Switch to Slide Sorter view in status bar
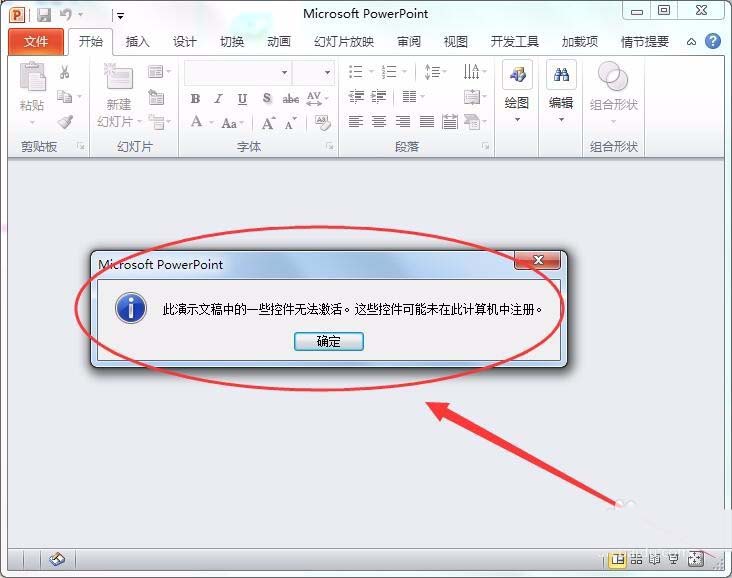The image size is (732, 578). tap(636, 559)
